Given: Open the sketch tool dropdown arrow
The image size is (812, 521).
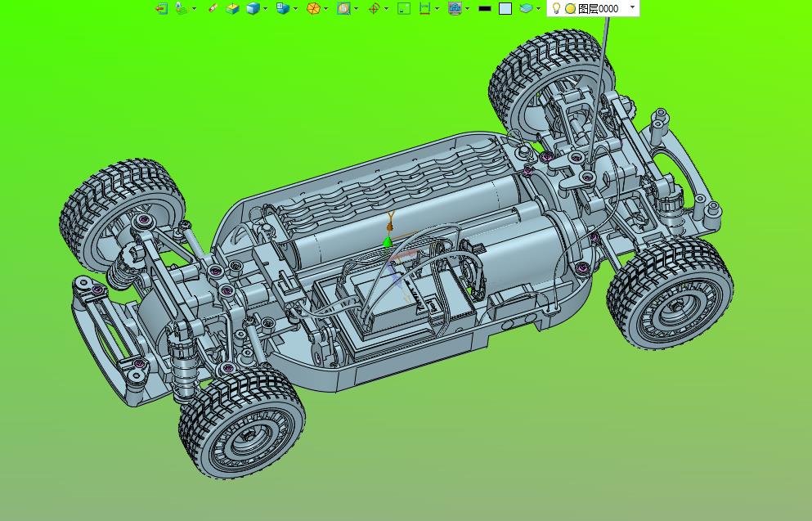Looking at the screenshot, I should 194,8.
